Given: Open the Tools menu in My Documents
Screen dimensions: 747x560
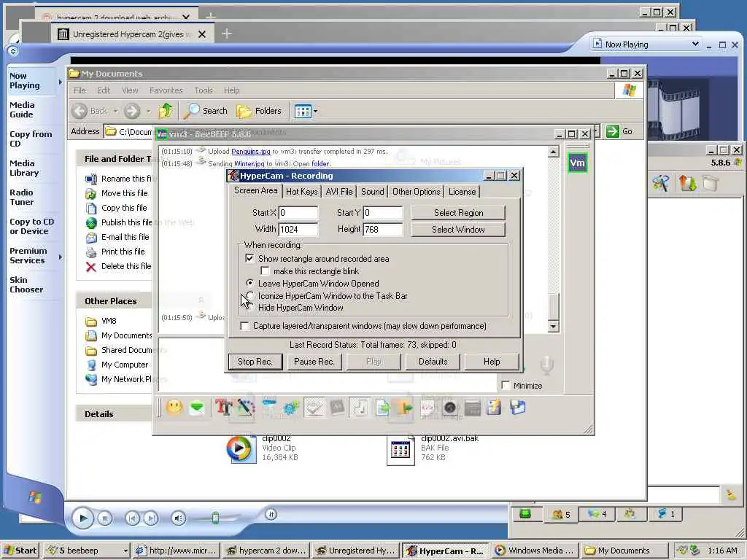Looking at the screenshot, I should tap(204, 90).
